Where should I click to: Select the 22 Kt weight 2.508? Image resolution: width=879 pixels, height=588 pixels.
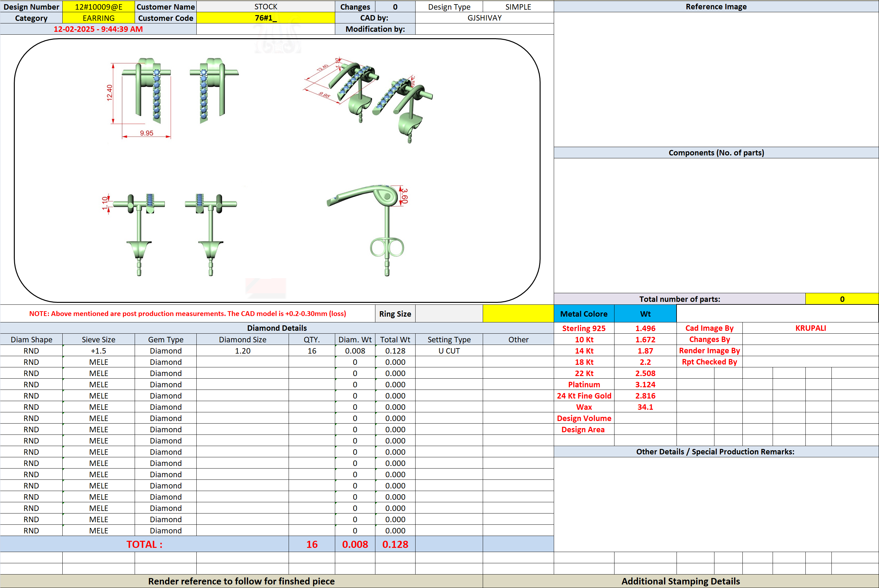[x=645, y=373]
